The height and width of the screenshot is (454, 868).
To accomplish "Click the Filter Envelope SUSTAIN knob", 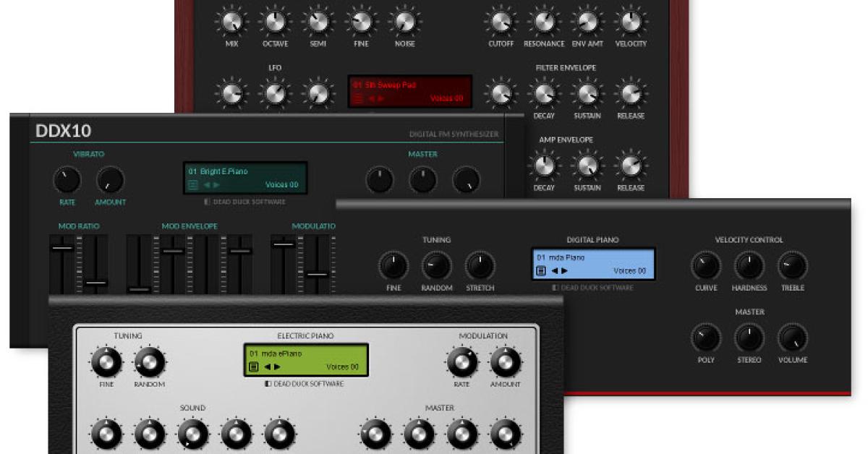I will (587, 93).
